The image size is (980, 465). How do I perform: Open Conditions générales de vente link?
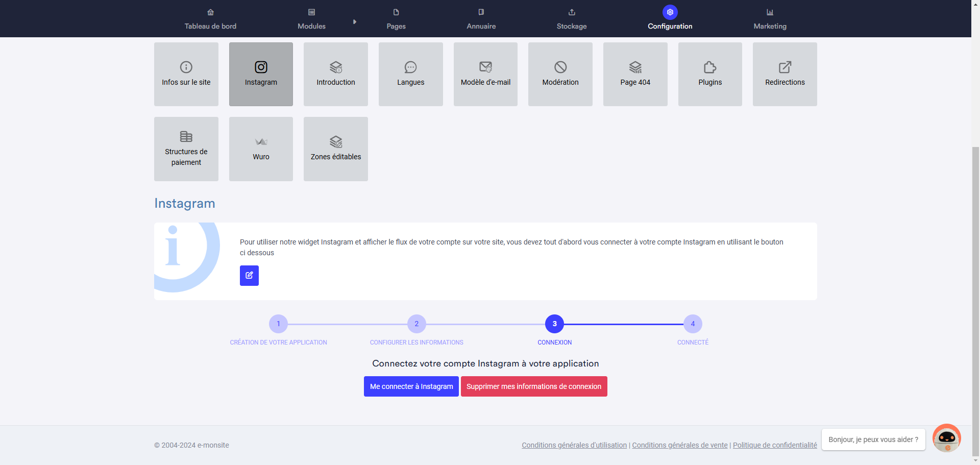coord(680,445)
